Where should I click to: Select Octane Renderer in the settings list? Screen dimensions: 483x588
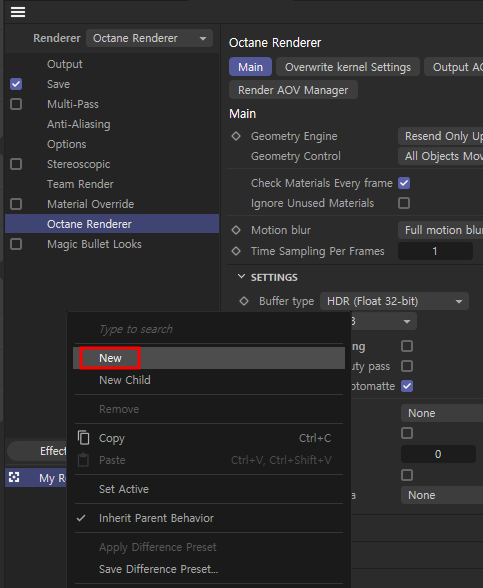[x=112, y=224]
